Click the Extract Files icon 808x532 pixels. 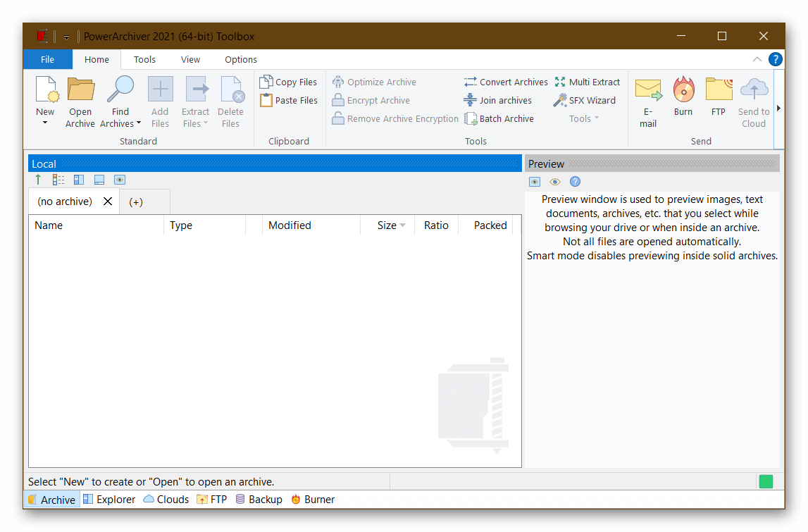click(197, 89)
